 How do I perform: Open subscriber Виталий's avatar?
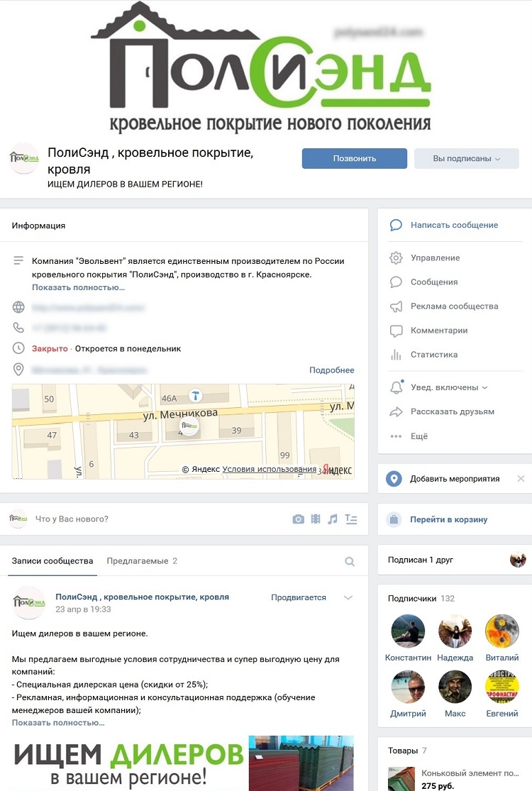[501, 631]
